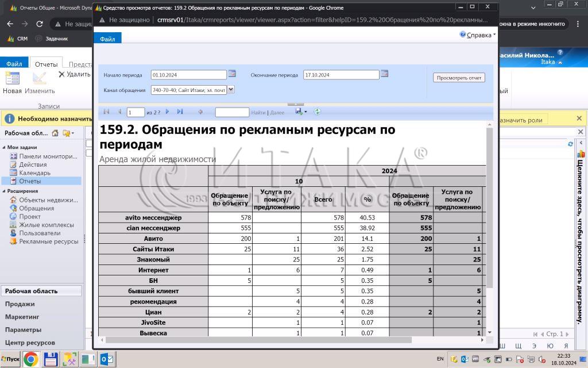
Task: Create new record with Новая icon
Action: coord(13,79)
